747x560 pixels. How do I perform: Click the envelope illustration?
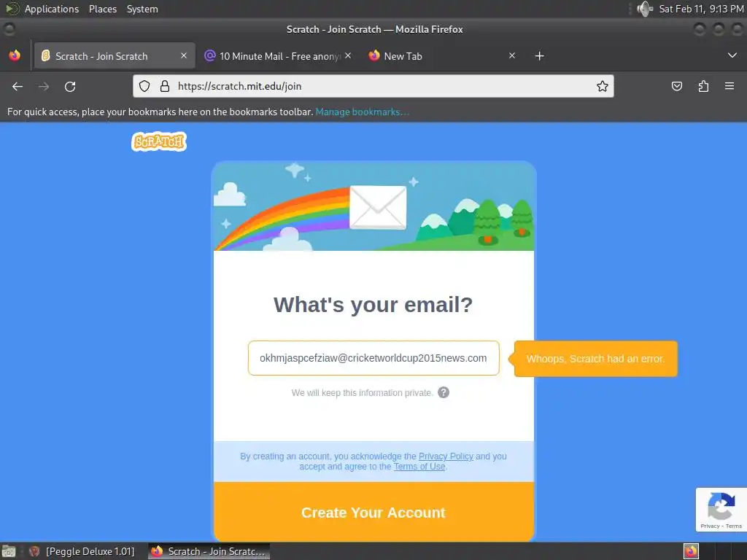(378, 208)
